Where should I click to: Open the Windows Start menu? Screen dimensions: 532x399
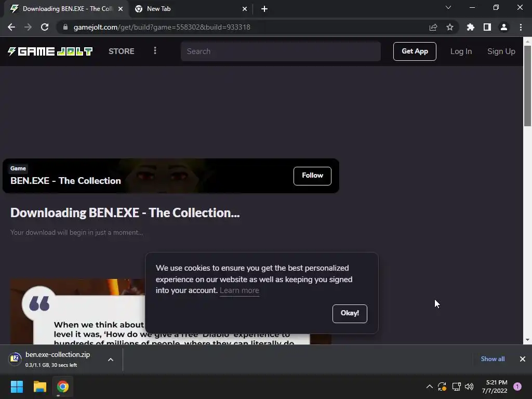tap(17, 387)
